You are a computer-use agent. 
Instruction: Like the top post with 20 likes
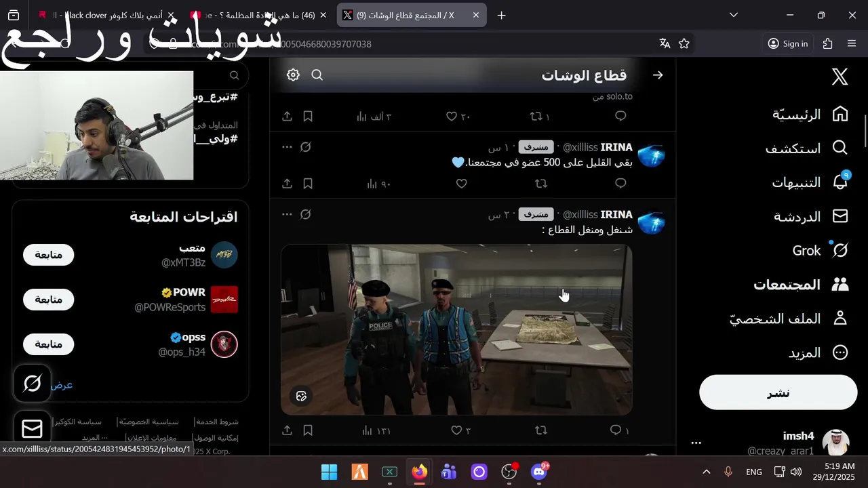[458, 117]
